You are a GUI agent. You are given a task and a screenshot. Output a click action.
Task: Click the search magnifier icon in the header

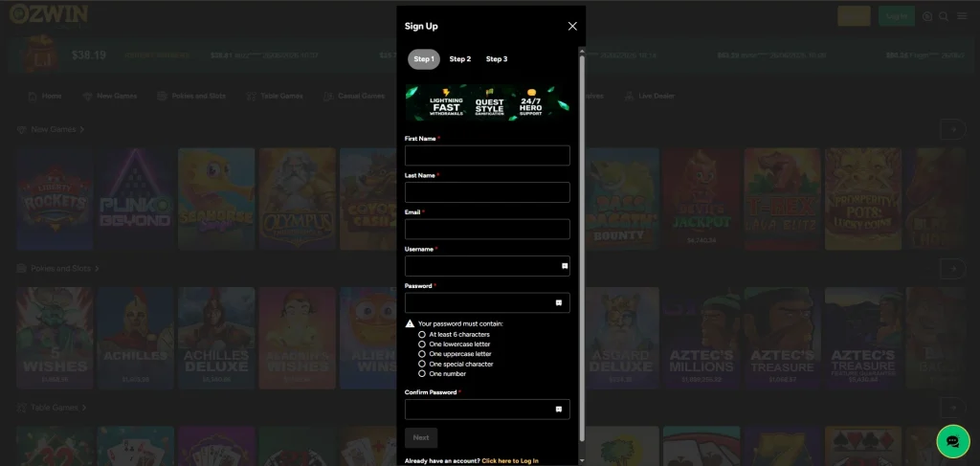[x=944, y=16]
